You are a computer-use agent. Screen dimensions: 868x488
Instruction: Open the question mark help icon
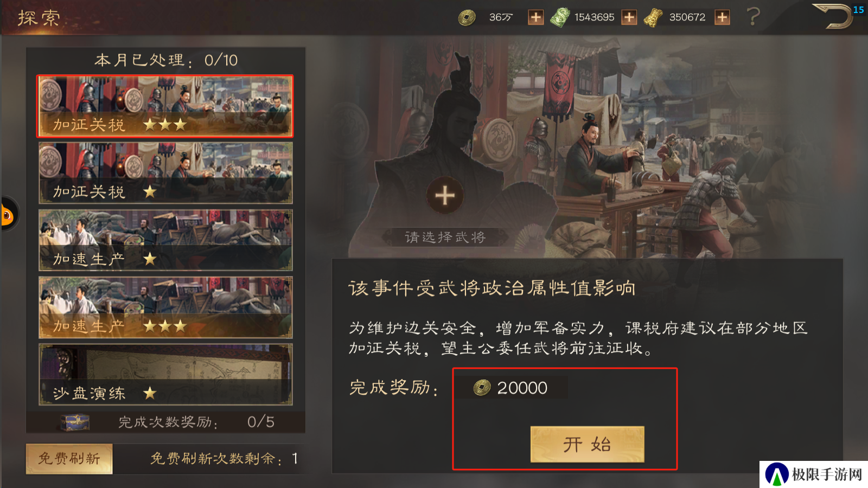click(x=754, y=17)
